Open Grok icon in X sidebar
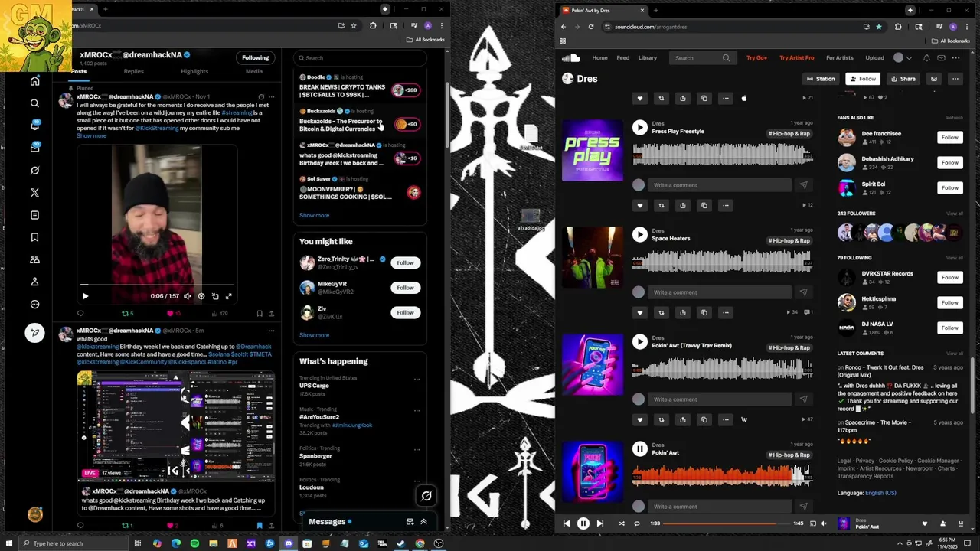The width and height of the screenshot is (980, 551). (34, 171)
